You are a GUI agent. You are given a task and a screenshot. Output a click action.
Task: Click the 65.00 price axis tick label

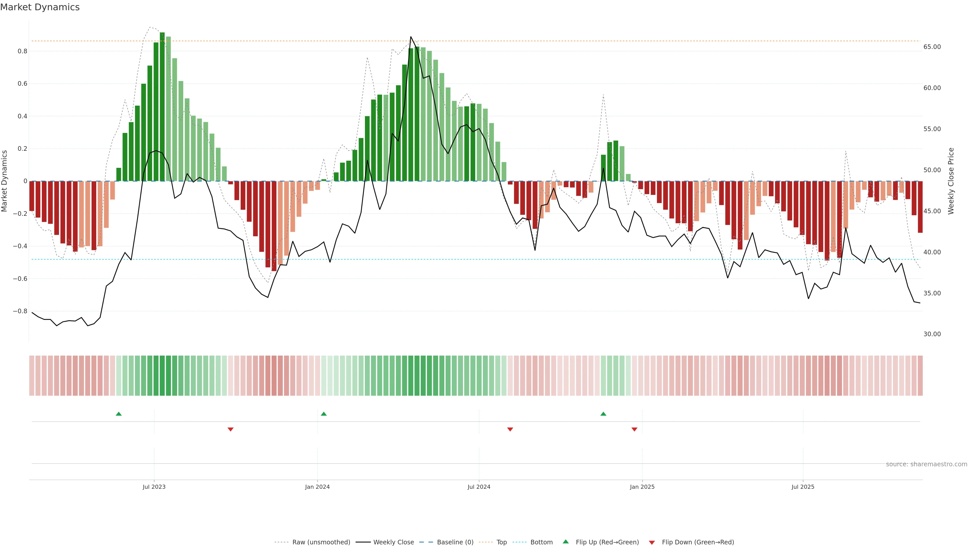point(932,47)
